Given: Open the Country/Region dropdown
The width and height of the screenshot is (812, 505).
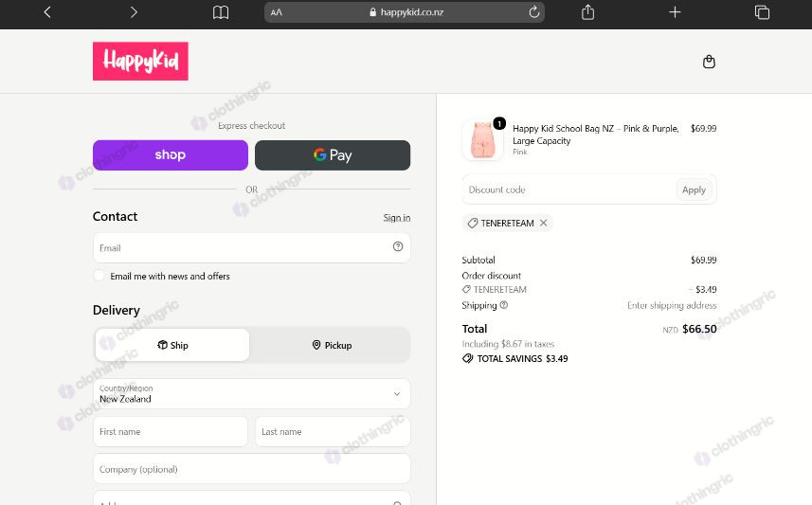Looking at the screenshot, I should pyautogui.click(x=252, y=393).
